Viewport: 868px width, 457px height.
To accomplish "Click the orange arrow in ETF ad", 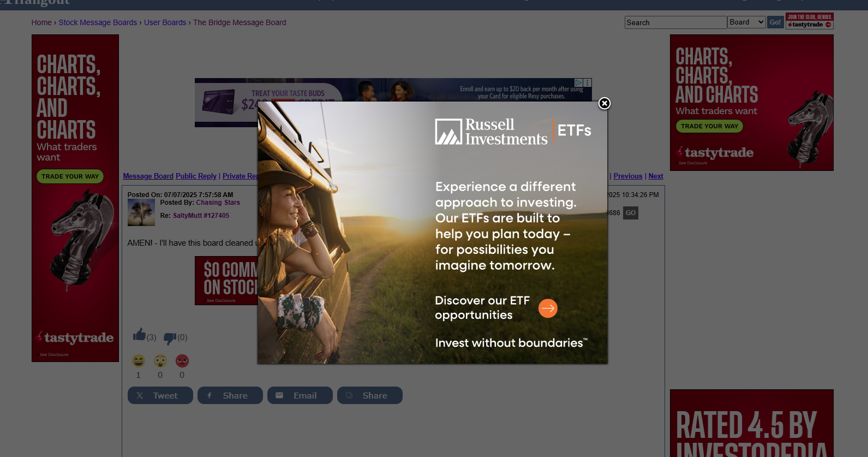I will pos(548,308).
